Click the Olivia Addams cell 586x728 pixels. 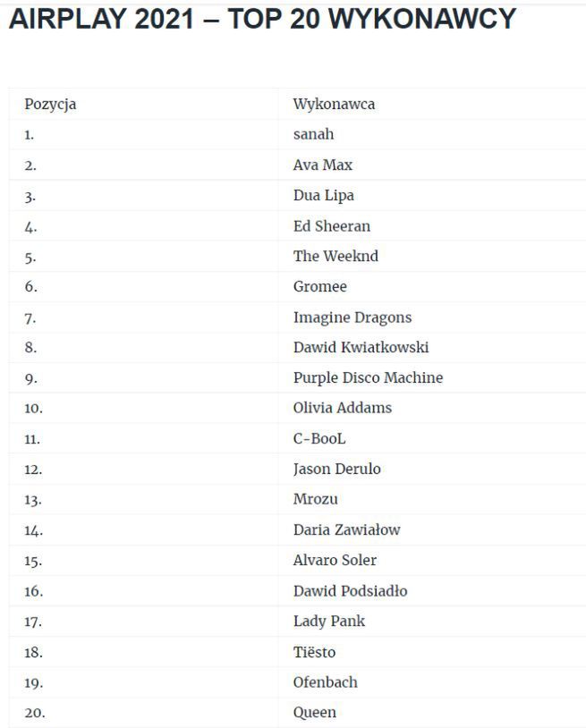[342, 408]
